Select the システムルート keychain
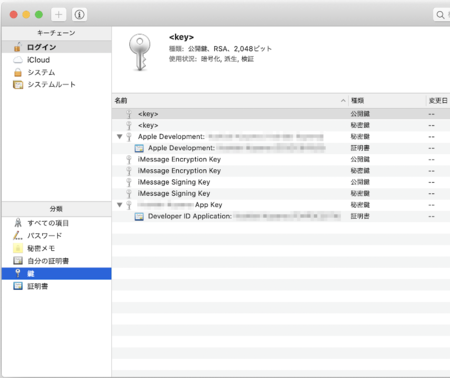The height and width of the screenshot is (378, 450). pos(56,85)
